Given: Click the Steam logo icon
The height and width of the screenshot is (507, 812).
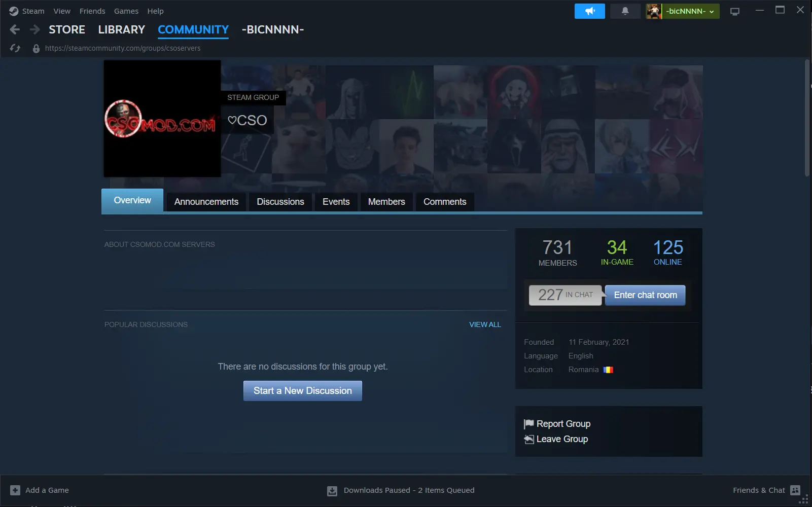Looking at the screenshot, I should (14, 11).
